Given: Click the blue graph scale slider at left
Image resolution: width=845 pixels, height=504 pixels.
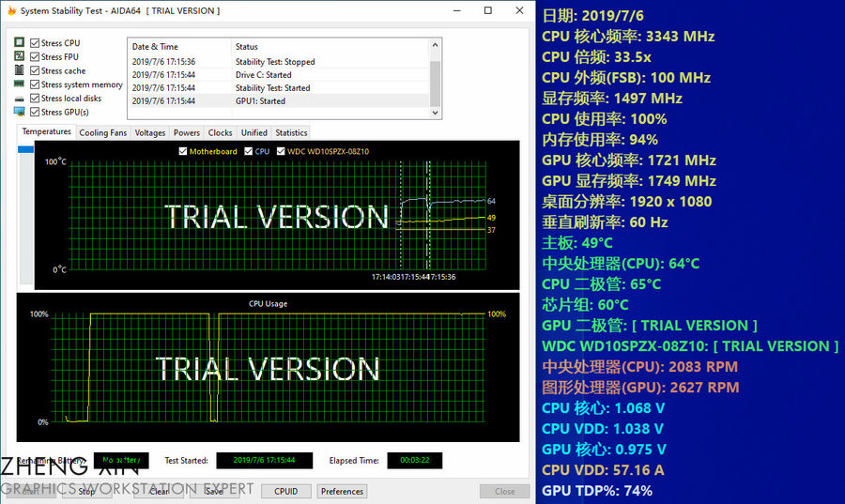Looking at the screenshot, I should click(25, 149).
